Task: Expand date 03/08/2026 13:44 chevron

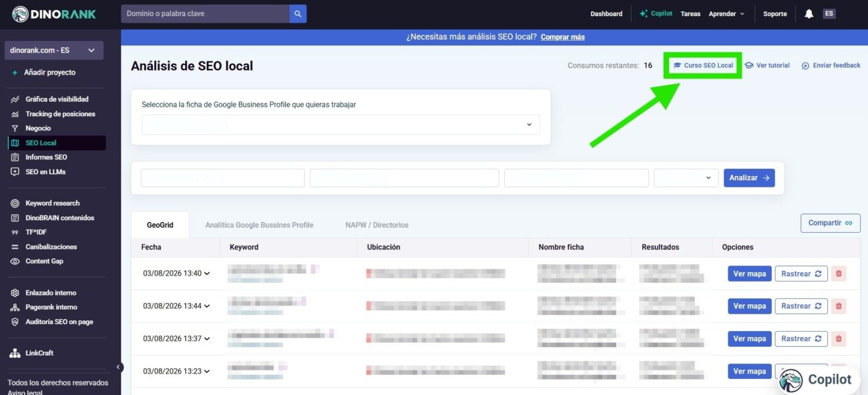Action: 207,306
